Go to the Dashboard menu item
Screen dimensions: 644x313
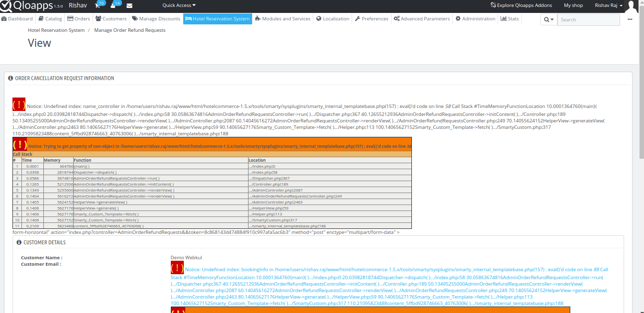(19, 19)
